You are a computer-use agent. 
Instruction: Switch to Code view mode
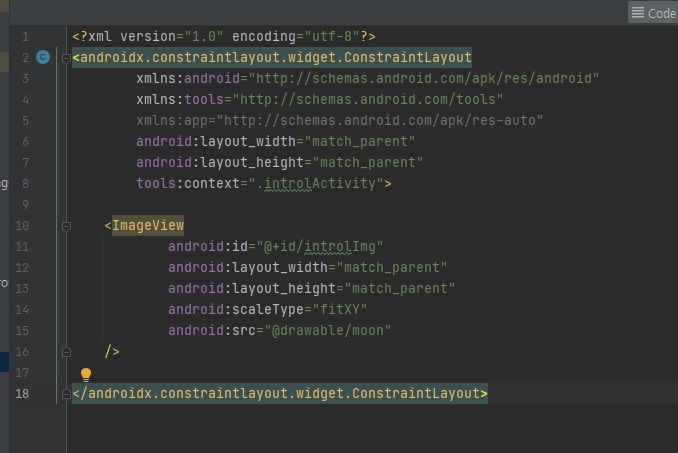click(x=653, y=13)
